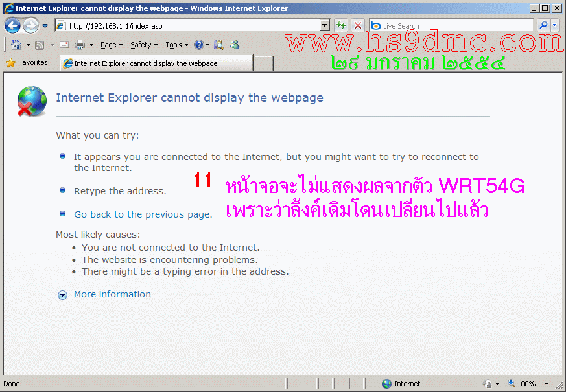Print page with the printer icon
566x392 pixels.
pyautogui.click(x=79, y=45)
